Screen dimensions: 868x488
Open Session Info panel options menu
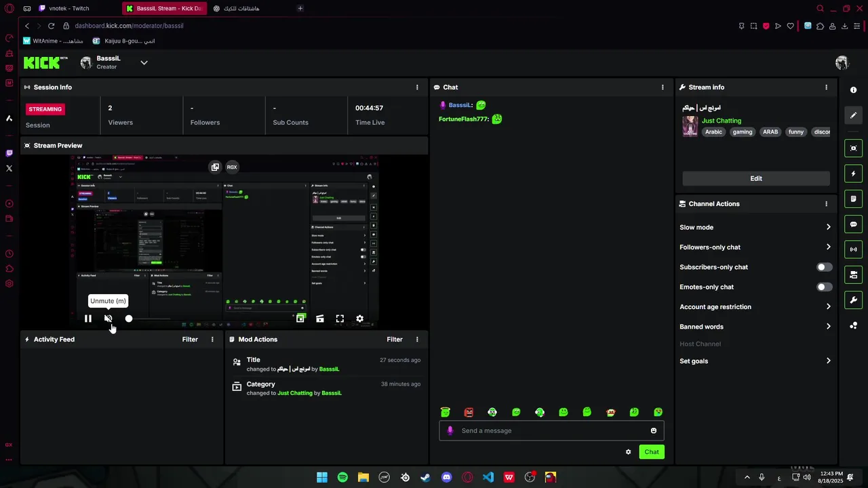coord(417,87)
